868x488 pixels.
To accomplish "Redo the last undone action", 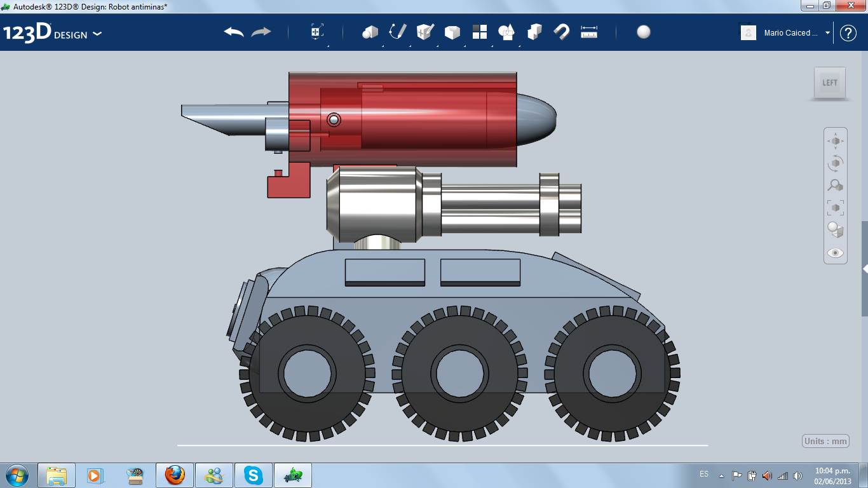I will pos(261,32).
